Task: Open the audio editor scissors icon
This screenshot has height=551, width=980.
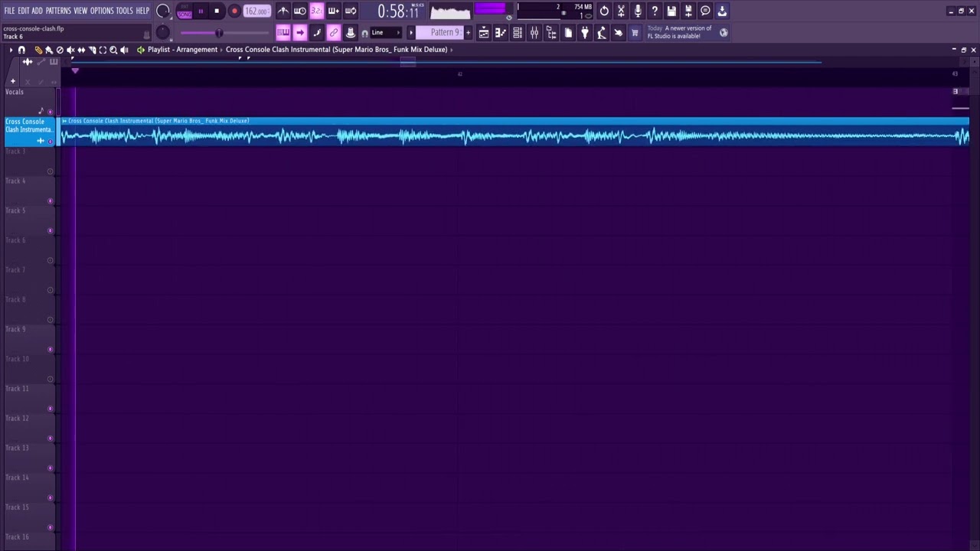Action: pos(621,11)
